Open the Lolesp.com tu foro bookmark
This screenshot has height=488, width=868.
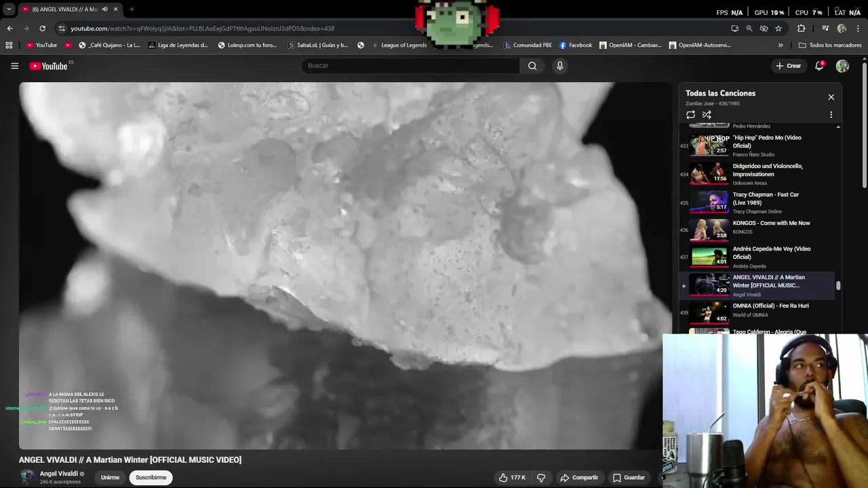point(248,45)
